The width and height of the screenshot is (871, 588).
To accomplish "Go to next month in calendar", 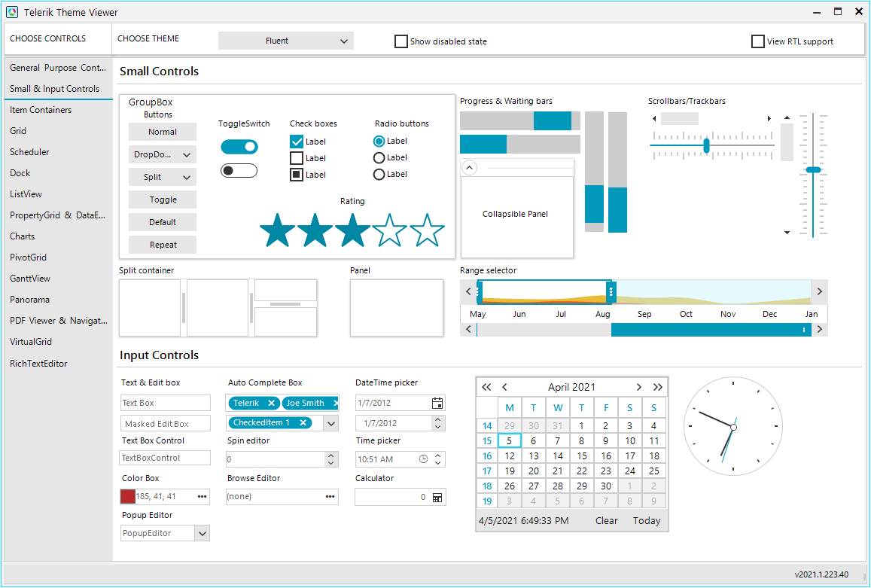I will click(639, 387).
